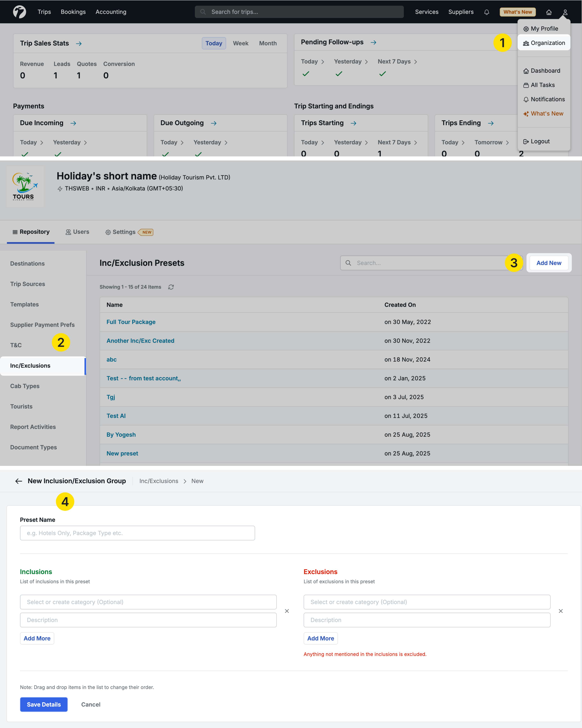582x728 pixels.
Task: Select Organization from the profile menu
Action: click(544, 43)
